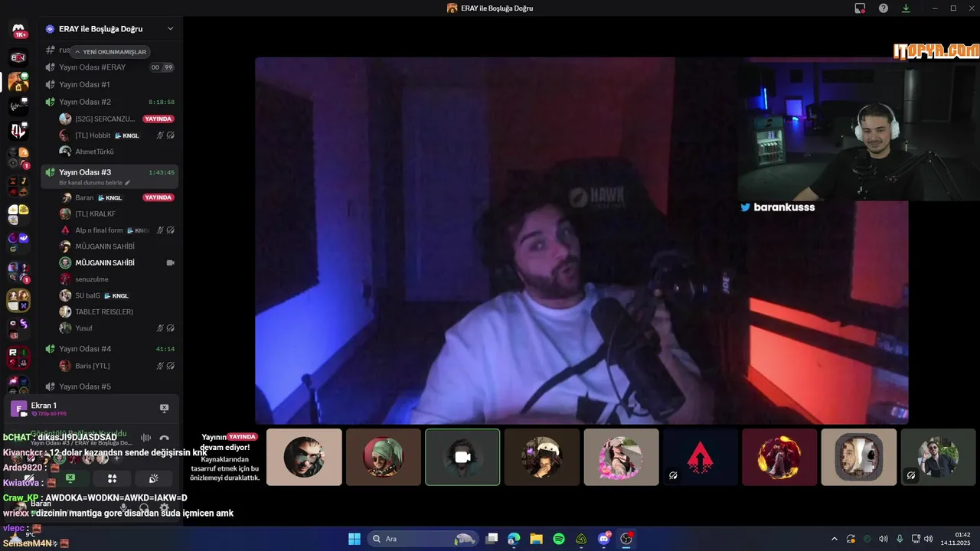Open File Explorer from the taskbar

tap(536, 539)
